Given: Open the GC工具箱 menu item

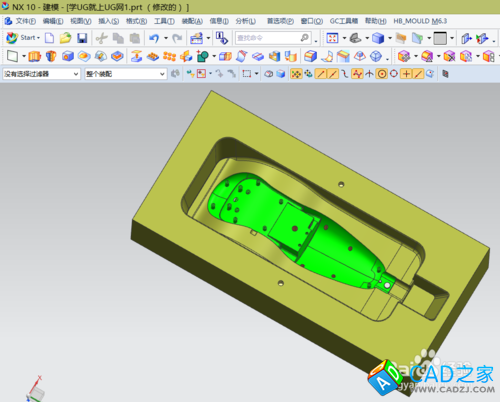Looking at the screenshot, I should (344, 21).
